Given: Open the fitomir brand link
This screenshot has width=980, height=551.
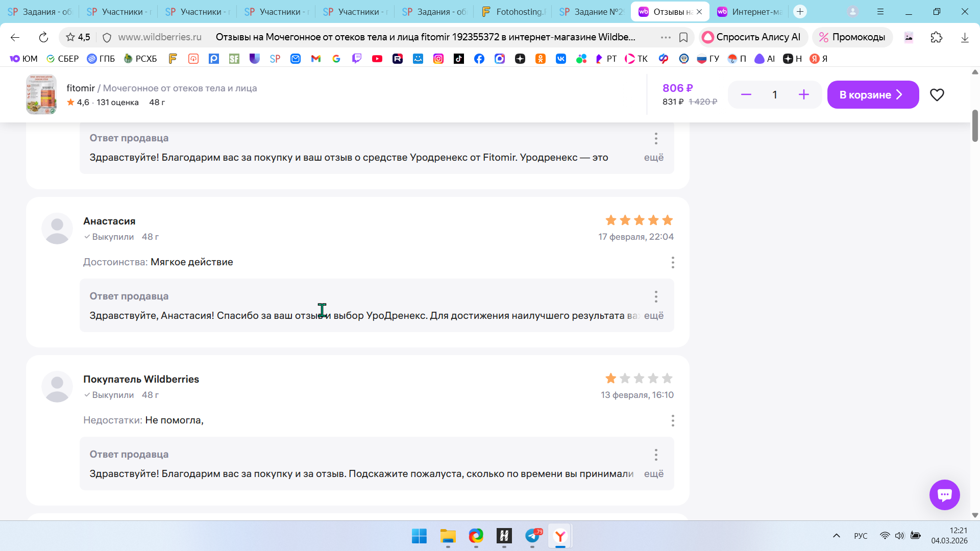Looking at the screenshot, I should tap(81, 88).
